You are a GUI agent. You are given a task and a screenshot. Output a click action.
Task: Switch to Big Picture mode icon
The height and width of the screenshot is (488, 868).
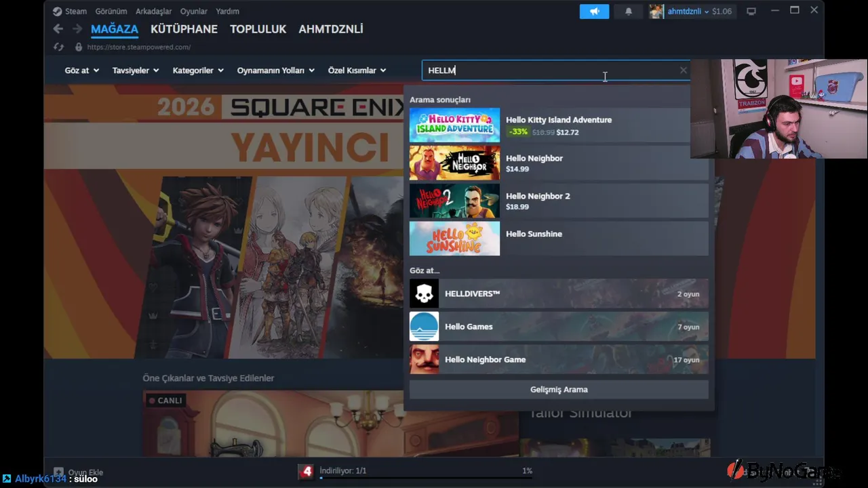point(751,12)
